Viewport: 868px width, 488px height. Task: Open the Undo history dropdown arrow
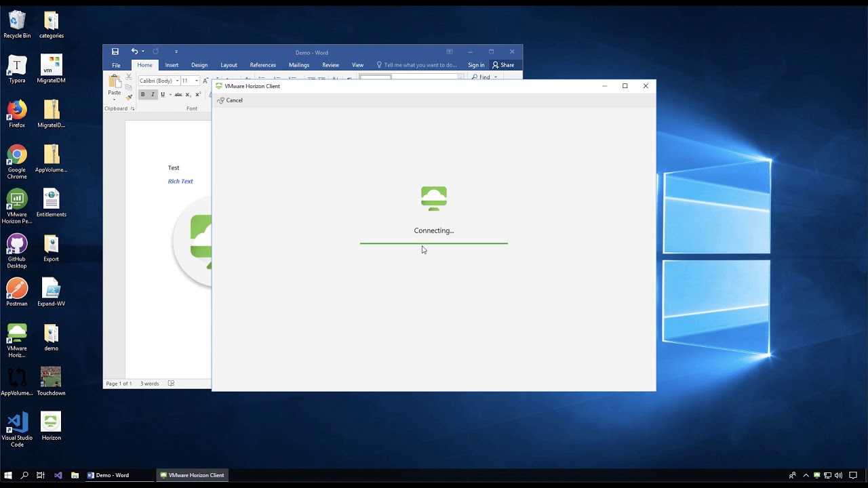142,52
